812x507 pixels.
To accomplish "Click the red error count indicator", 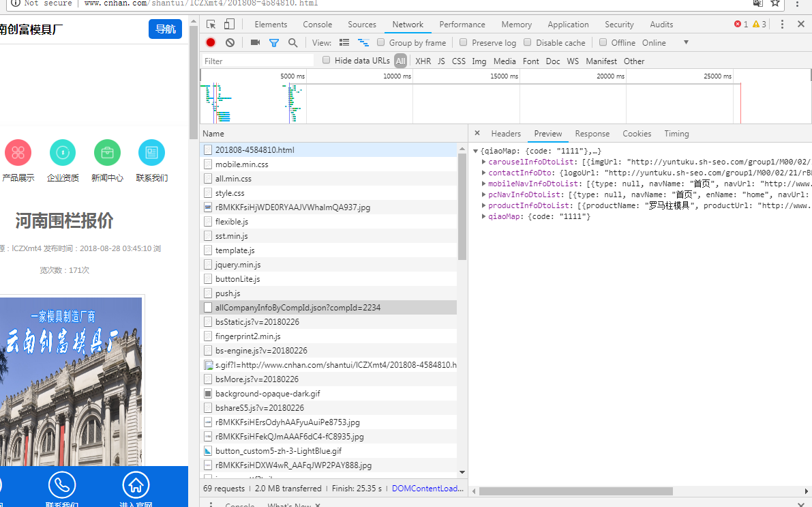I will pos(741,25).
